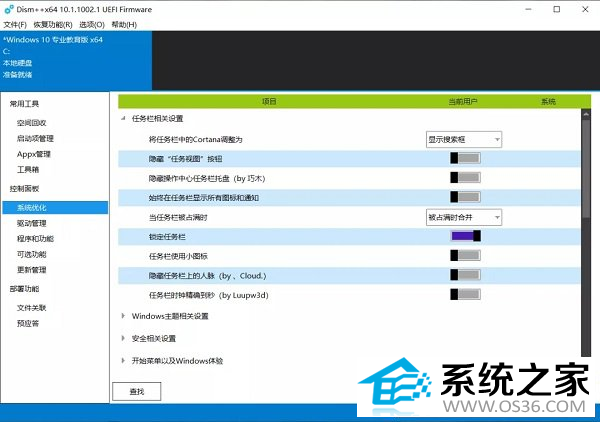600x422 pixels.
Task: Click the 项目 column header
Action: coord(269,102)
